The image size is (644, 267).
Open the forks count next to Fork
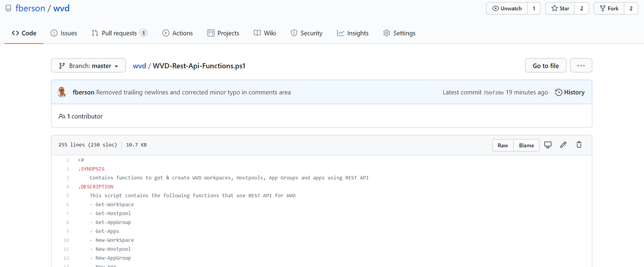pyautogui.click(x=631, y=9)
